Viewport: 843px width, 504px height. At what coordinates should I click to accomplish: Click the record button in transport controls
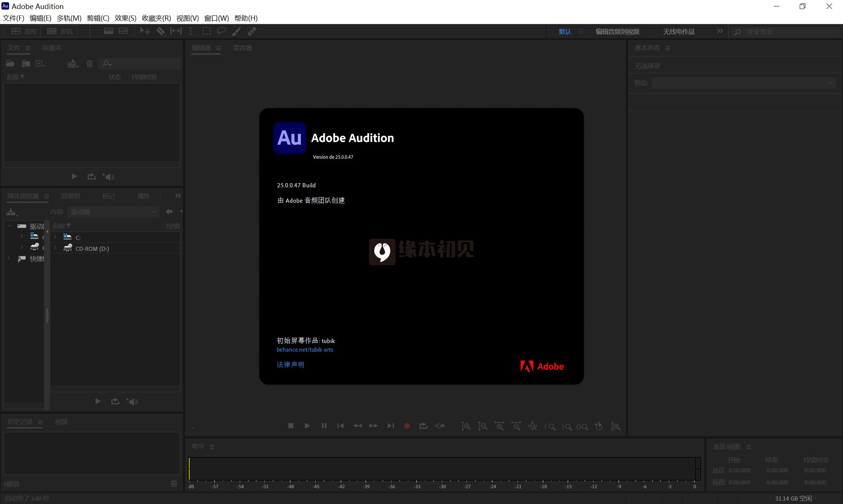coord(407,426)
